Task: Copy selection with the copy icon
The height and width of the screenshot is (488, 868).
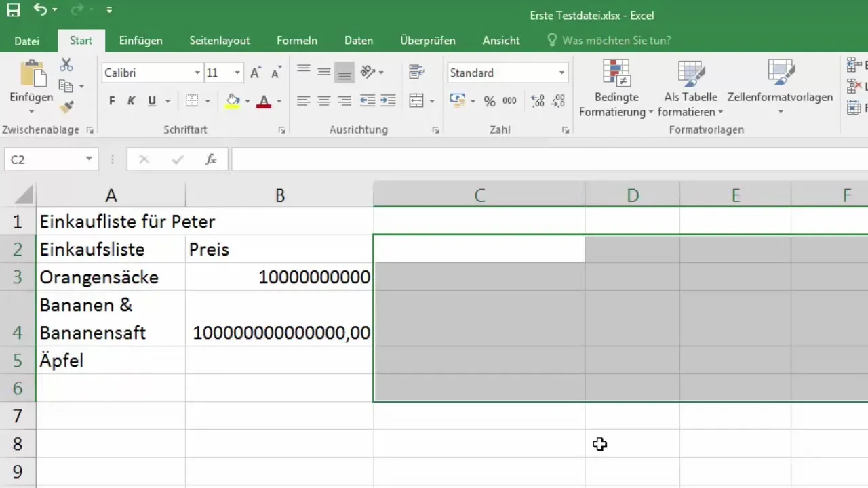Action: (x=66, y=86)
